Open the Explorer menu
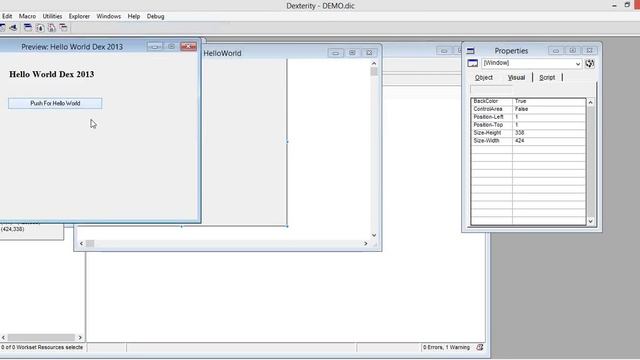This screenshot has height=360, width=640. [79, 16]
